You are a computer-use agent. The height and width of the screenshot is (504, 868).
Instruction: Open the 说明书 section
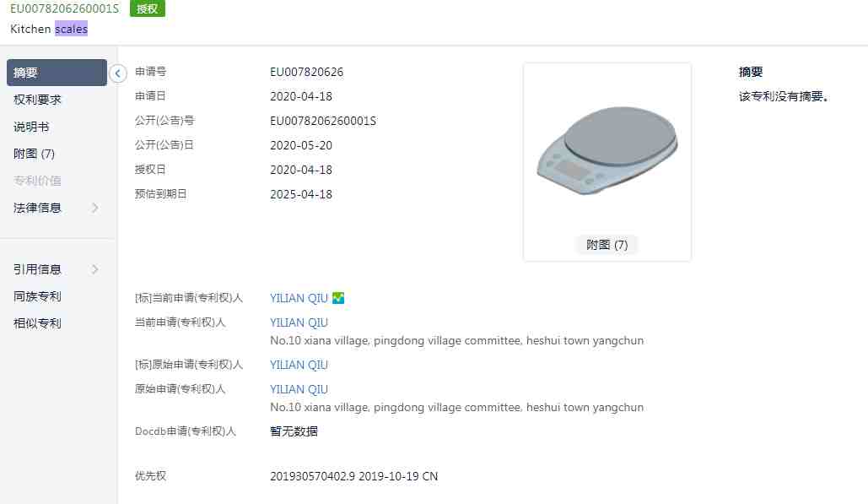[31, 127]
